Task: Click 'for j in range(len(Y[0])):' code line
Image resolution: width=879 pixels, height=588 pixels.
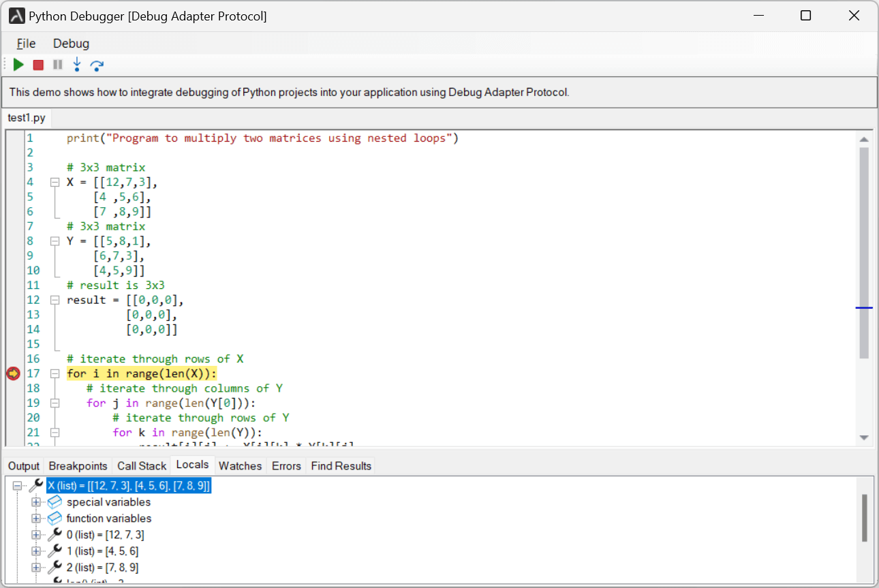Action: (x=171, y=403)
